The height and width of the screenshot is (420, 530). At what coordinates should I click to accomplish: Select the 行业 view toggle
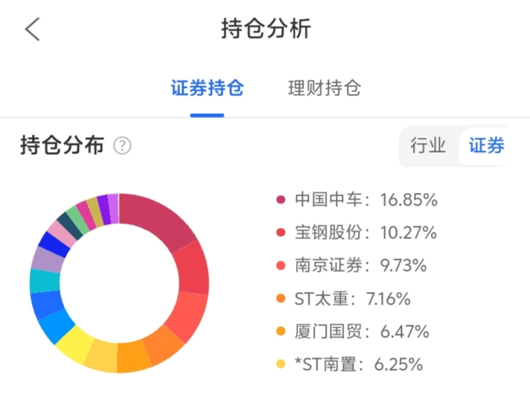click(x=428, y=145)
